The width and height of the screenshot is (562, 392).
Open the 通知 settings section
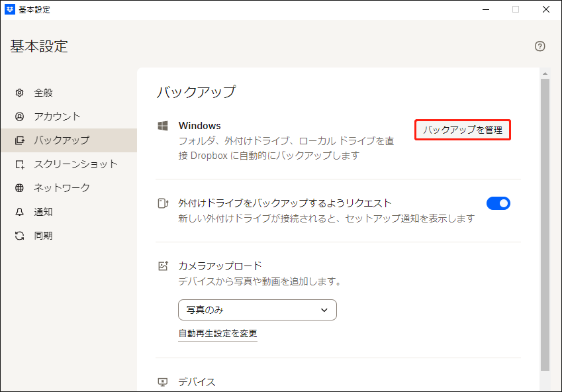pyautogui.click(x=69, y=212)
